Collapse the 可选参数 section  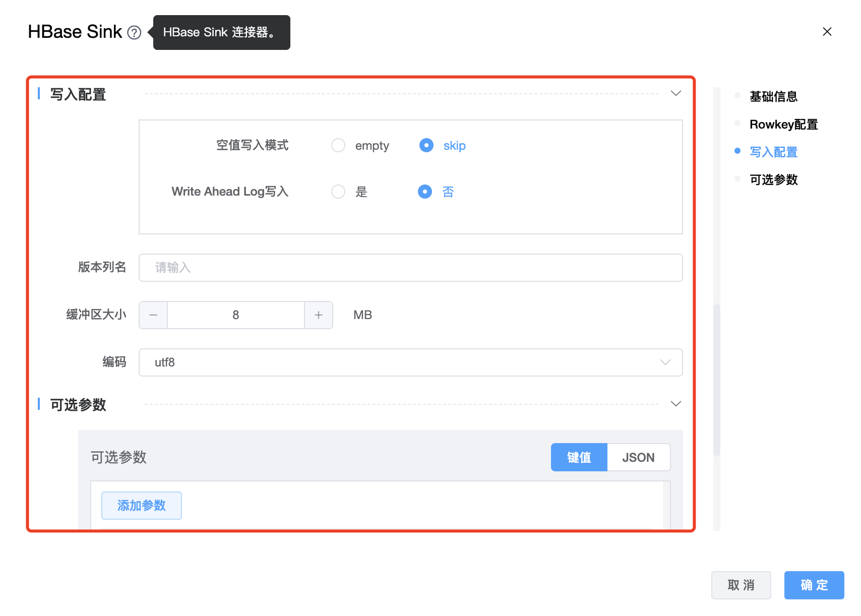pyautogui.click(x=676, y=404)
